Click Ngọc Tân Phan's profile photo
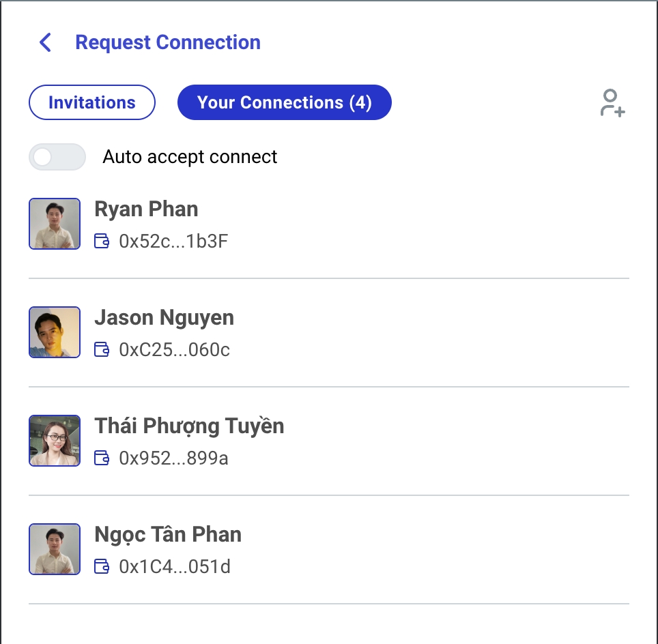 pos(55,549)
